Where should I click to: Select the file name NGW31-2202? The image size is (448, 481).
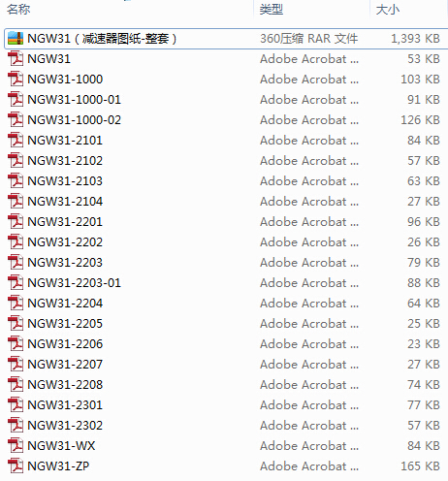[65, 241]
